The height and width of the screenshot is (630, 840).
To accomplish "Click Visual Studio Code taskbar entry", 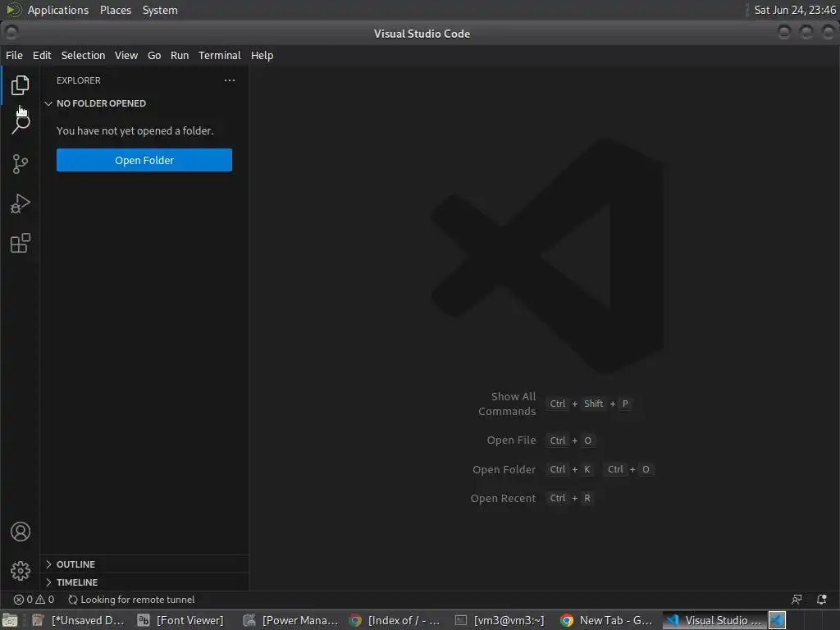I will click(714, 620).
